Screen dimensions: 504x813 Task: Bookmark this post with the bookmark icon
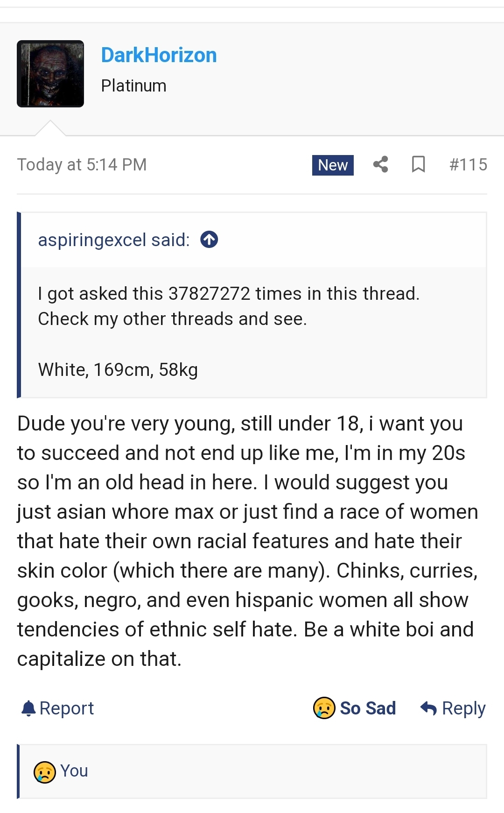click(x=418, y=164)
